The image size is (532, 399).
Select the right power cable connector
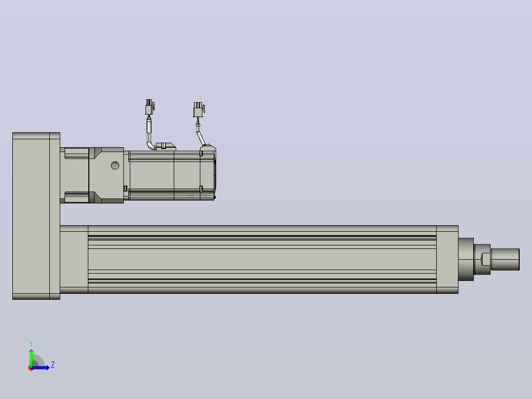click(x=199, y=109)
